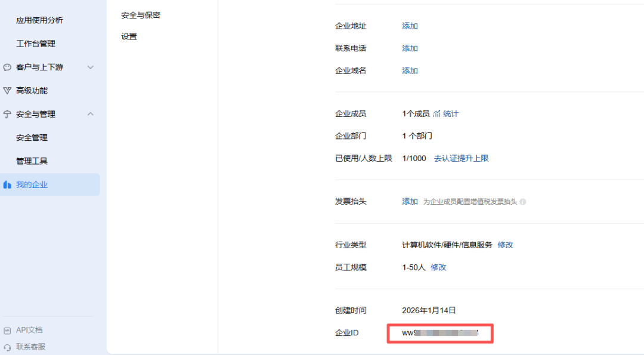Open 管理工具 from the sidebar
The height and width of the screenshot is (355, 644).
coord(32,160)
